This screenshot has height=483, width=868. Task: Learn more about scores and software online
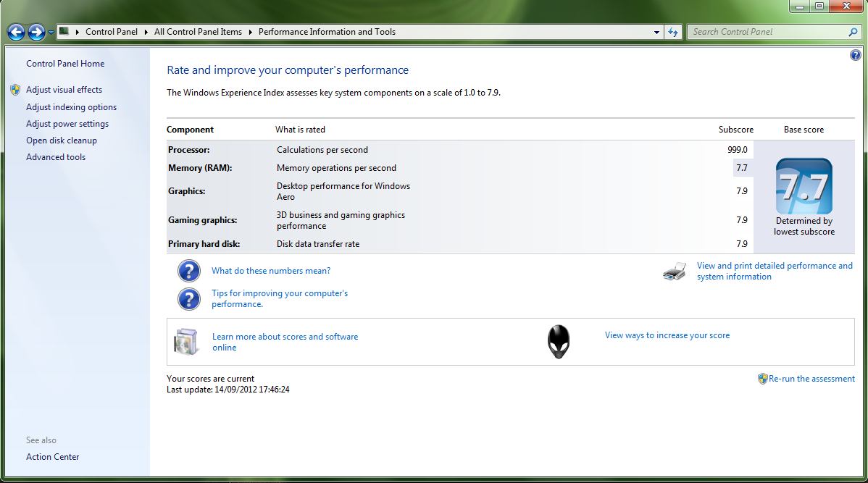point(285,342)
